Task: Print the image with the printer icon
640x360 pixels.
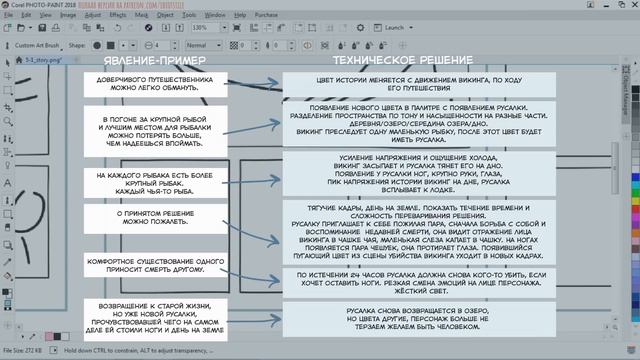Action: coord(56,28)
